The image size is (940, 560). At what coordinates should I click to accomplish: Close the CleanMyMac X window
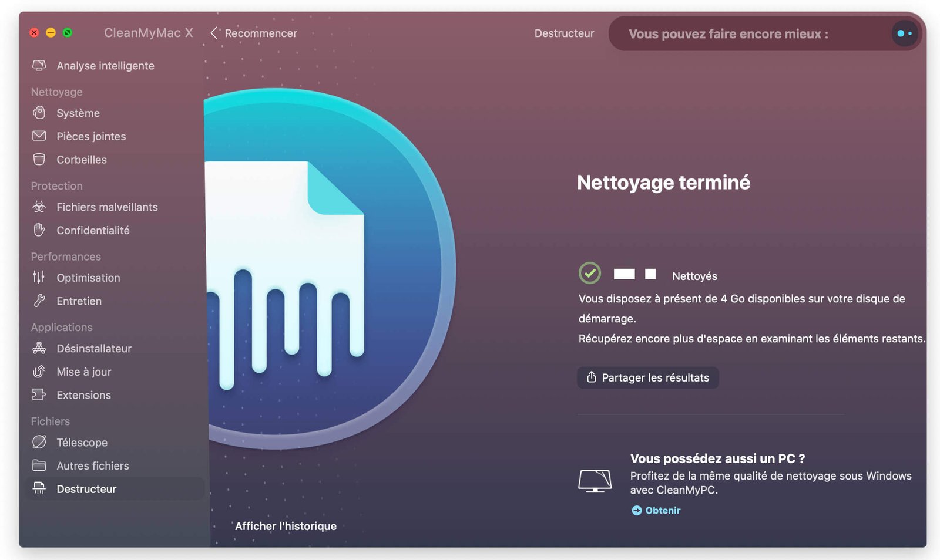34,32
